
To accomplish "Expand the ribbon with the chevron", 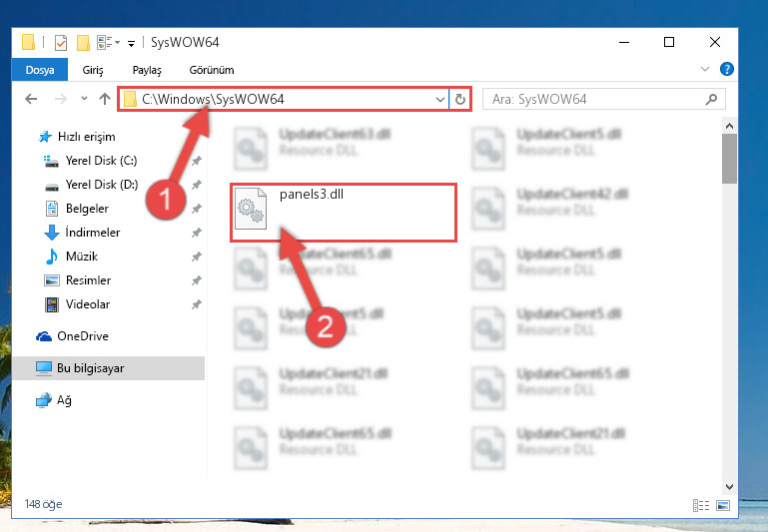I will point(705,69).
